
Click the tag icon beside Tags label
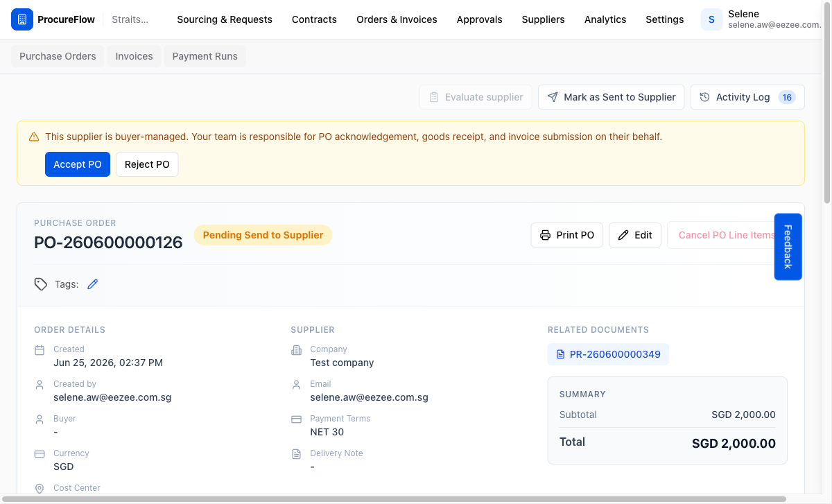click(x=41, y=284)
